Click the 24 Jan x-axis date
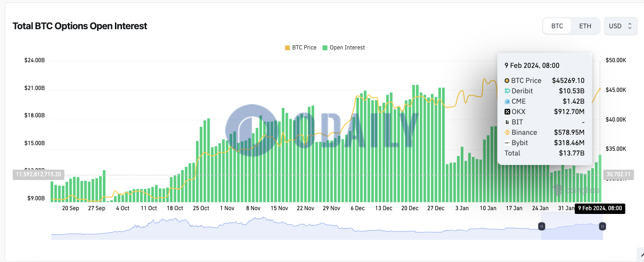644x262 pixels. [x=540, y=208]
